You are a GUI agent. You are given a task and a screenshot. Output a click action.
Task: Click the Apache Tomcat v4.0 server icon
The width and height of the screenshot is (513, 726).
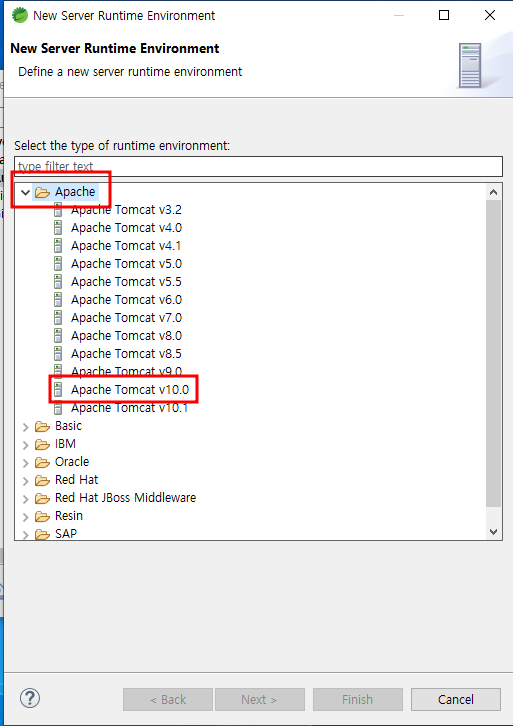pos(58,228)
